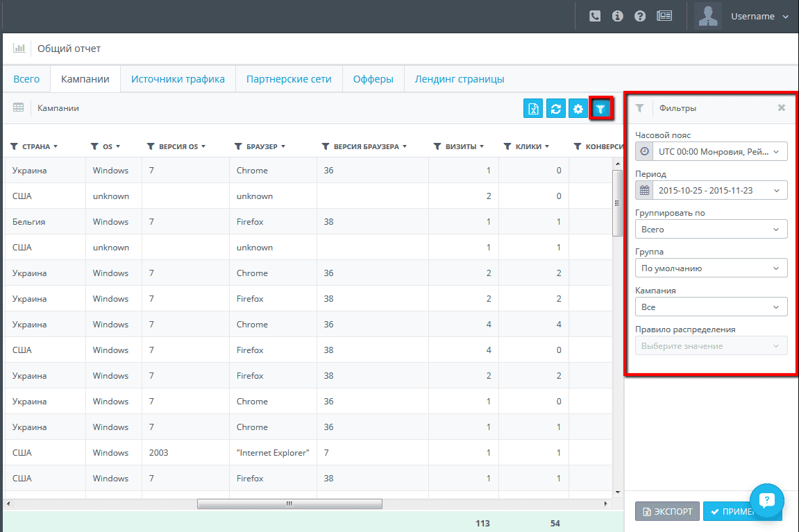Click the horizontal scrollbar thumb under table

(289, 504)
